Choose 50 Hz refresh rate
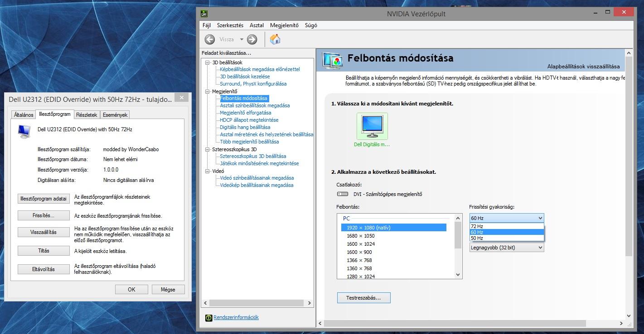 (506, 238)
